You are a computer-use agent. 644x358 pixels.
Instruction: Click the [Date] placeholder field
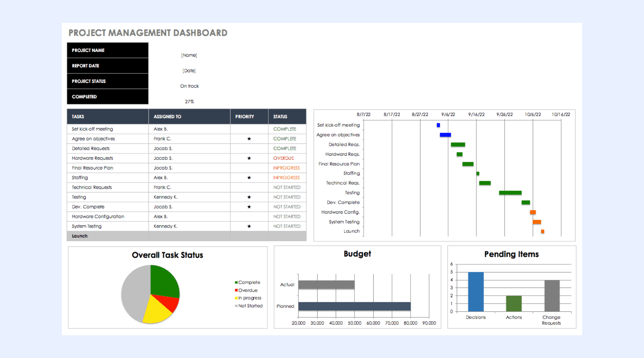189,71
